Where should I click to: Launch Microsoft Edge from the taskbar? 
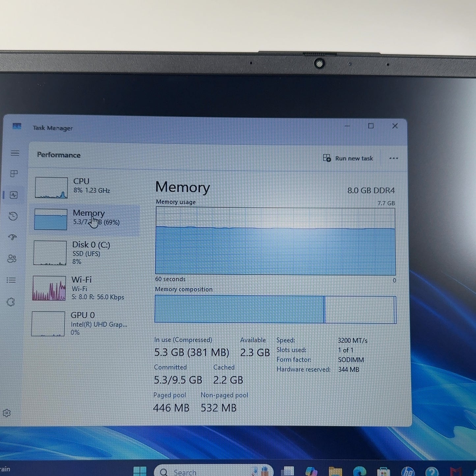359,471
